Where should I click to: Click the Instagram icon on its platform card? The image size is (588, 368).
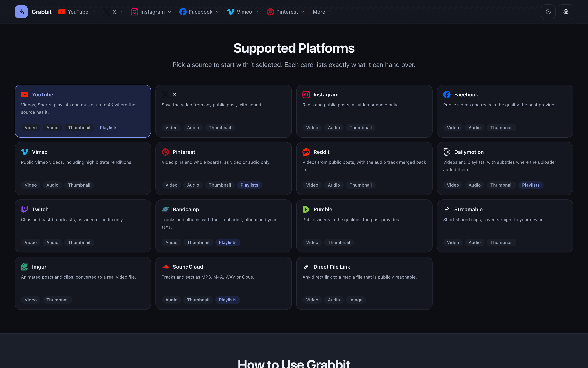click(x=306, y=95)
